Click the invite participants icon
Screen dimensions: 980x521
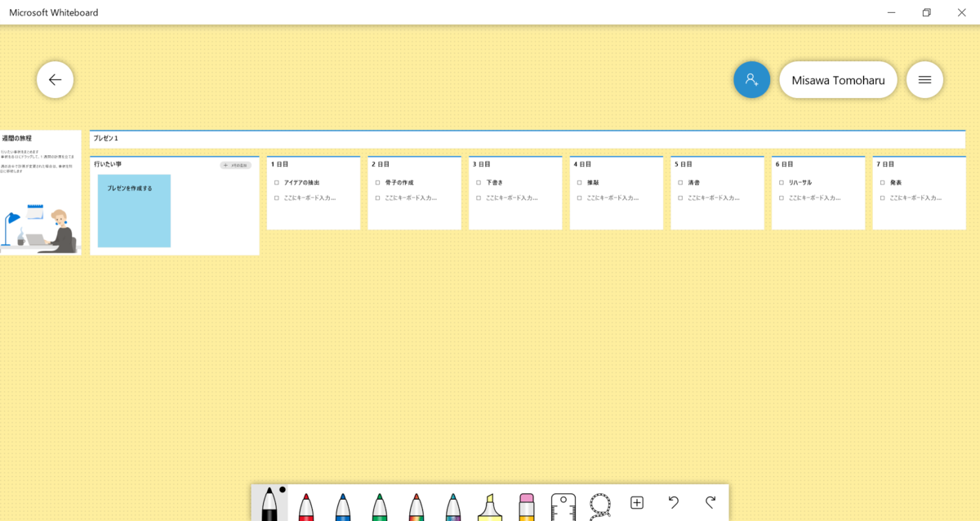pos(751,79)
